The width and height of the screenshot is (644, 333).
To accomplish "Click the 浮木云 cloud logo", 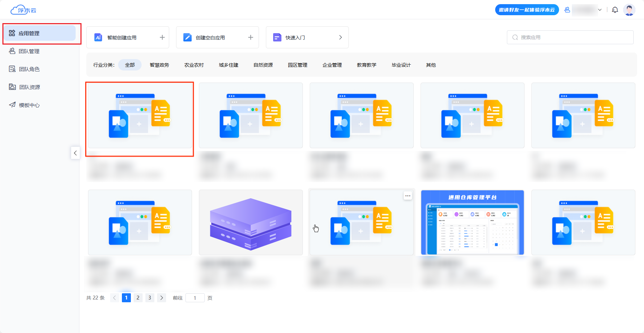I will [23, 10].
